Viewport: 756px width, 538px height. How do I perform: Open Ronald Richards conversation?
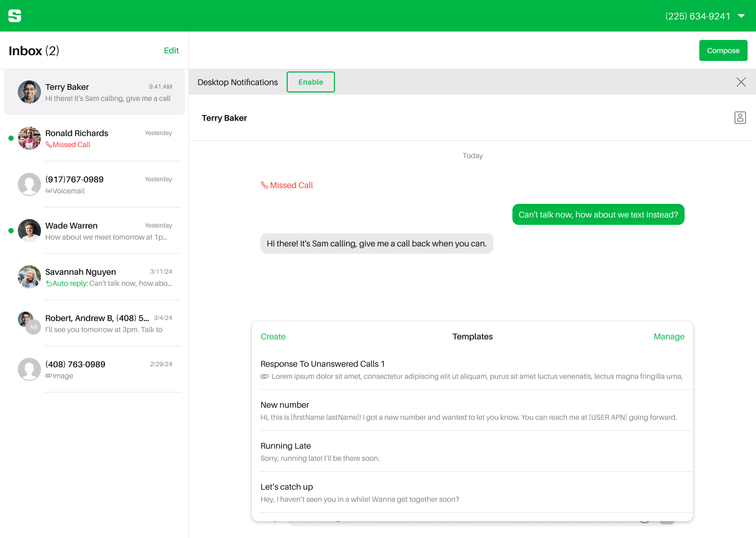94,138
